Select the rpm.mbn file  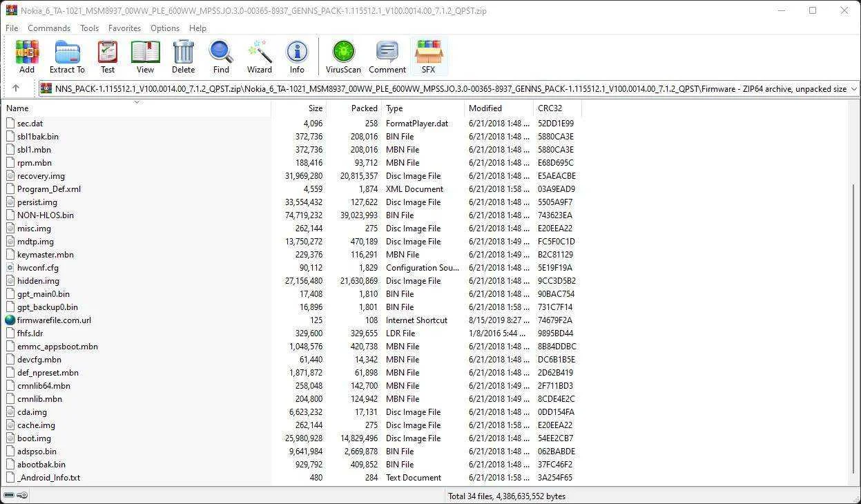[x=34, y=163]
